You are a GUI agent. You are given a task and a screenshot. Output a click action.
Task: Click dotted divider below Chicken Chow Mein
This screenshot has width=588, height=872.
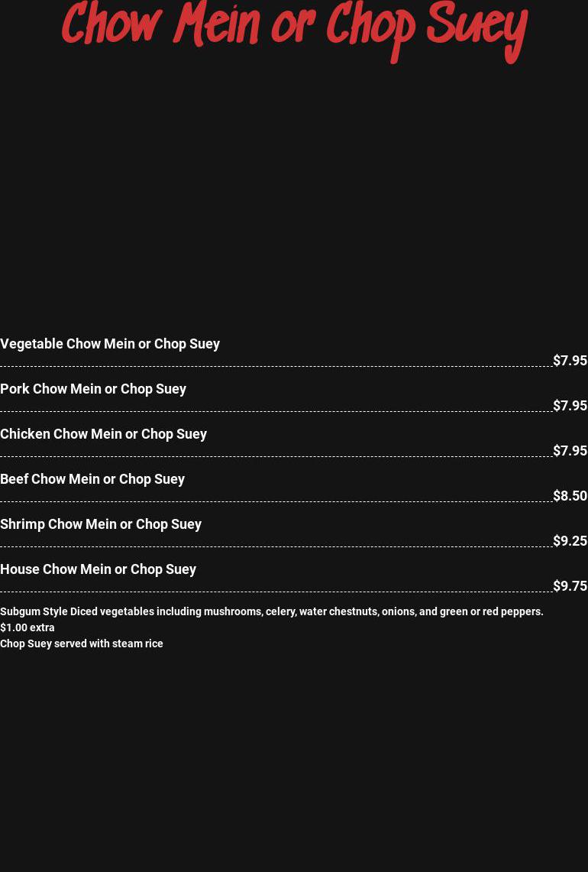(x=275, y=457)
